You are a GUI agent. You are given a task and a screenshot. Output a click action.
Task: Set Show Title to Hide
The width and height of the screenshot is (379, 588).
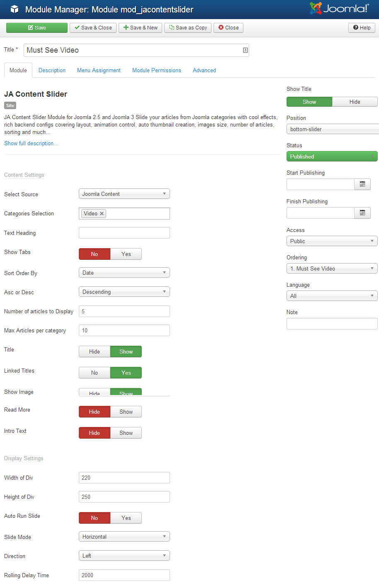click(x=355, y=102)
